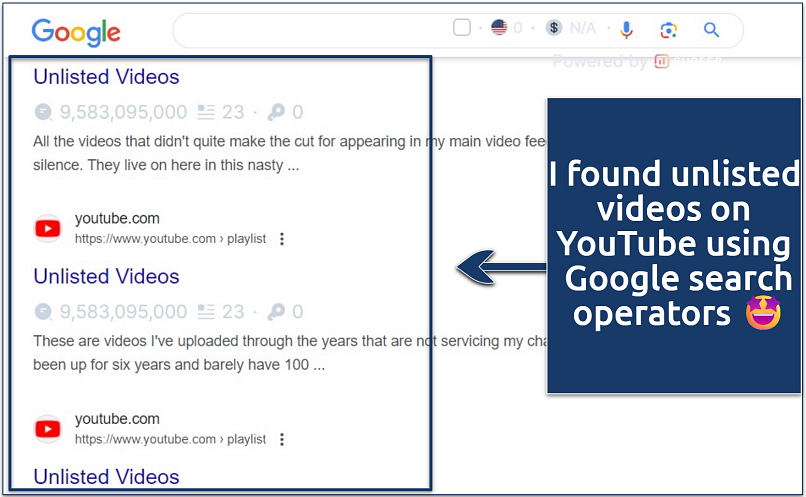The height and width of the screenshot is (497, 806).
Task: Click the magnifier search icon in the search bar
Action: [712, 30]
